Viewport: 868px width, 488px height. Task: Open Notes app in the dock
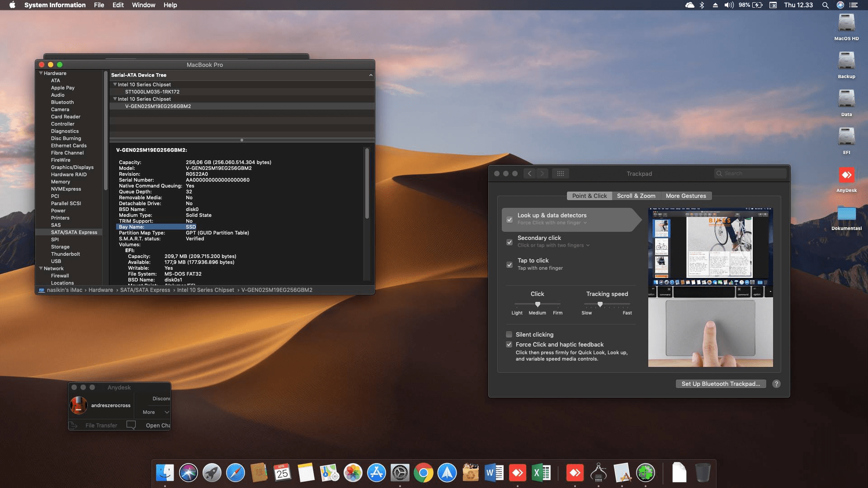[306, 473]
